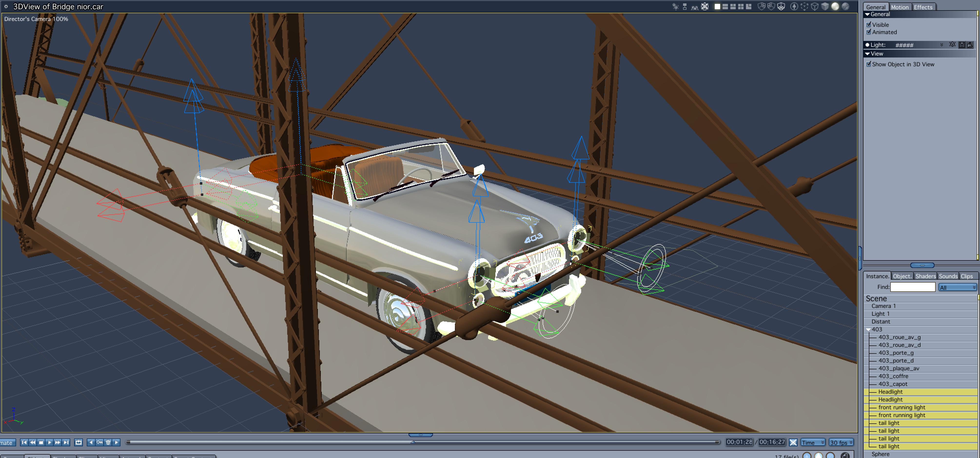The width and height of the screenshot is (980, 458).
Task: Click the play animation button
Action: tap(49, 442)
